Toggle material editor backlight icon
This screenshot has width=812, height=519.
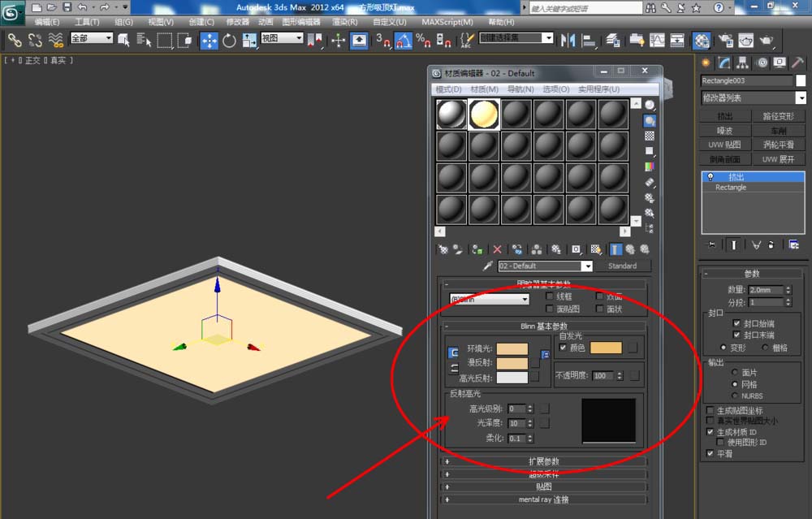click(650, 121)
